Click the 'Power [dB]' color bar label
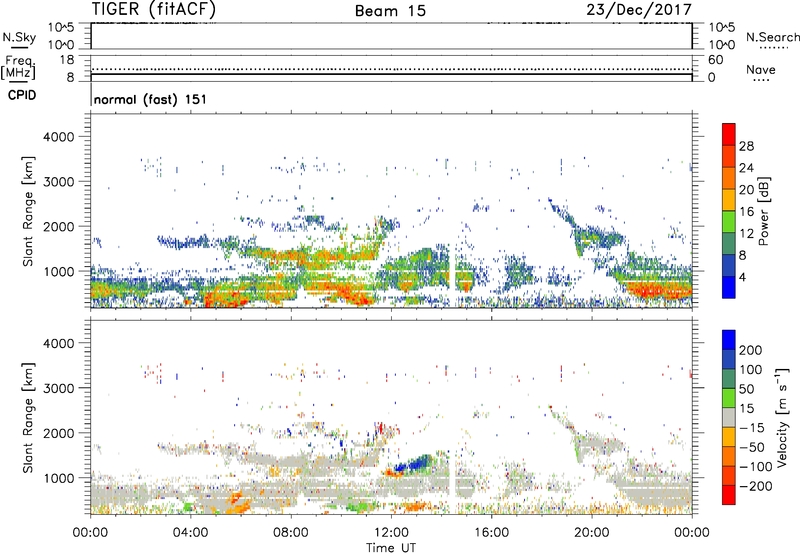Screen dimensions: 800x554 tap(763, 211)
